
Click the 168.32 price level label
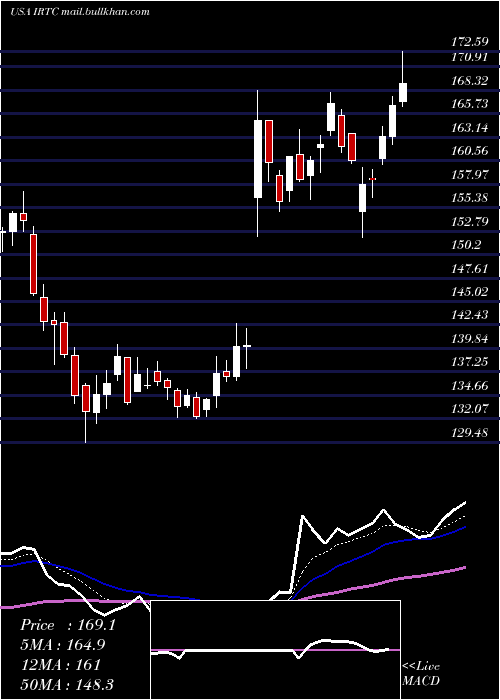coord(470,81)
